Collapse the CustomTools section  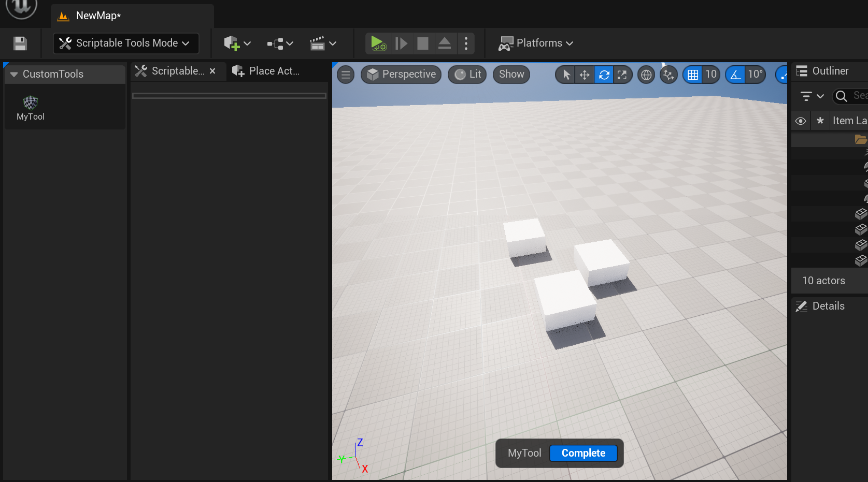14,75
